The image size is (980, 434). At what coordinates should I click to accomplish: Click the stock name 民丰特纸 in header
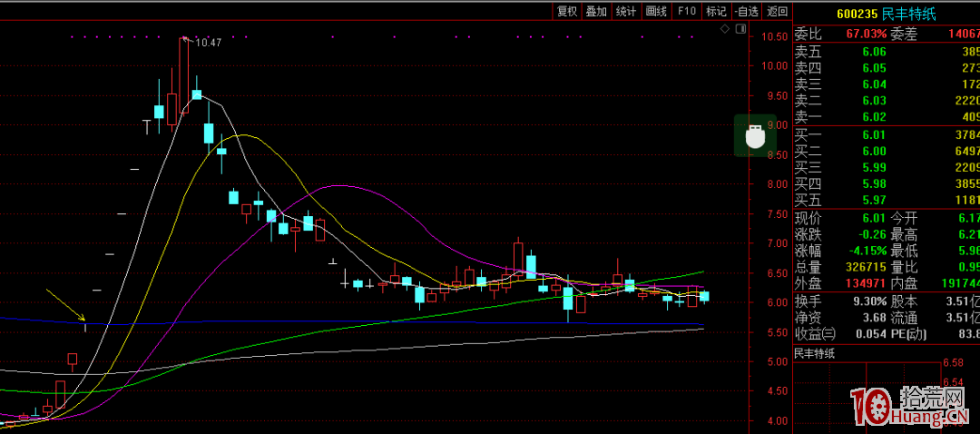pos(908,14)
